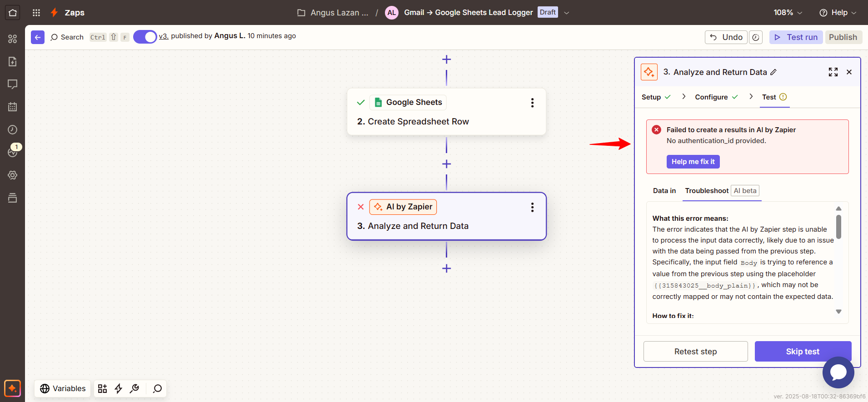This screenshot has height=402, width=868.
Task: Open the undo history clock icon
Action: coord(756,37)
